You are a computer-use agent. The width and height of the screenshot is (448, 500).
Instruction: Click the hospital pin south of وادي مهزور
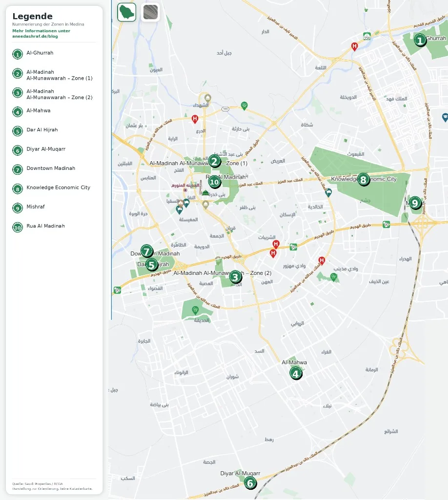(x=322, y=261)
